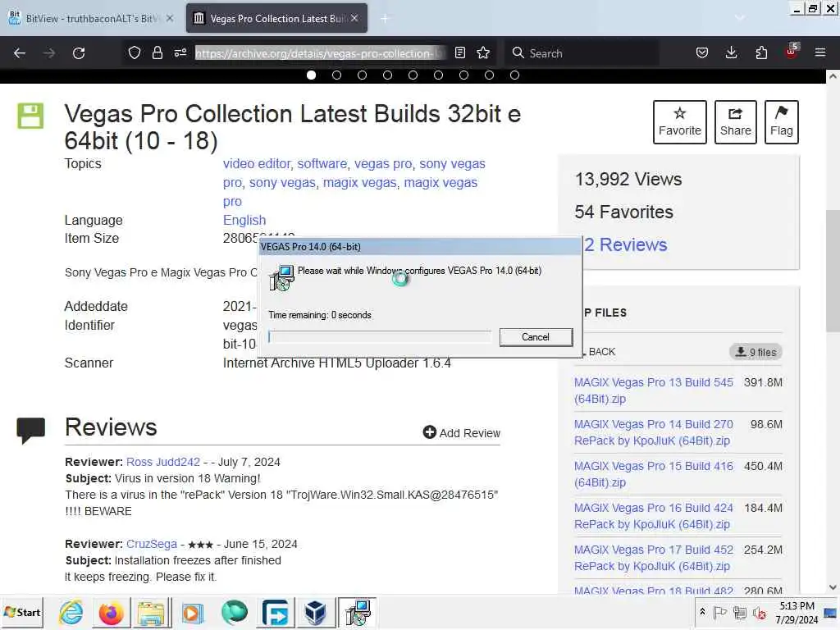The image size is (840, 630).
Task: Flag this item with Flag button
Action: (782, 122)
